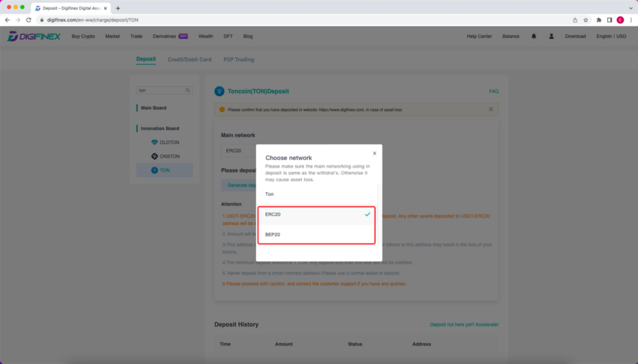The width and height of the screenshot is (638, 364).
Task: Open the Chrome extensions puzzle icon
Action: 599,20
